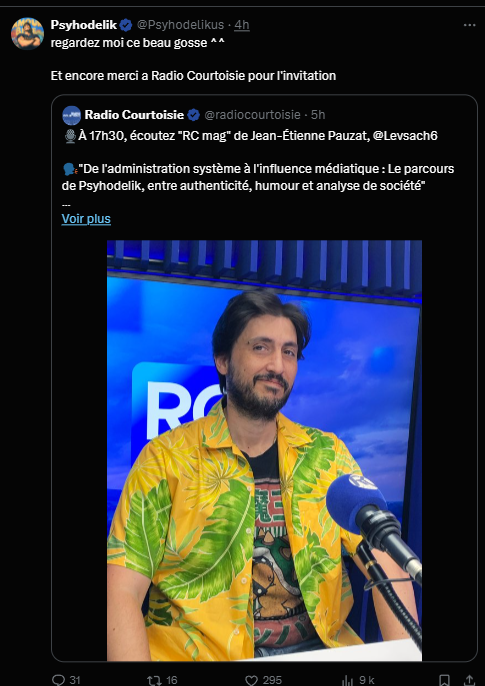Click the @Levsach6 mention
Viewport: 485px width, 686px height.
coord(405,136)
